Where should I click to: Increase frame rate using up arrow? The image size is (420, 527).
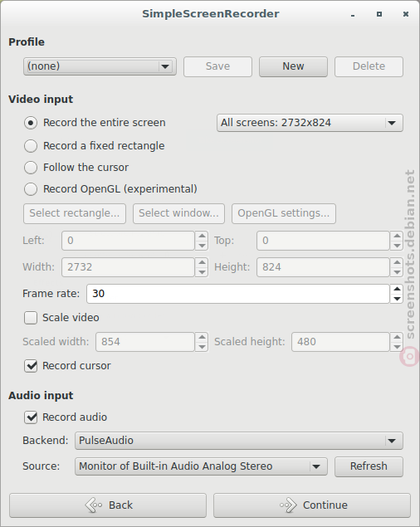pos(397,289)
